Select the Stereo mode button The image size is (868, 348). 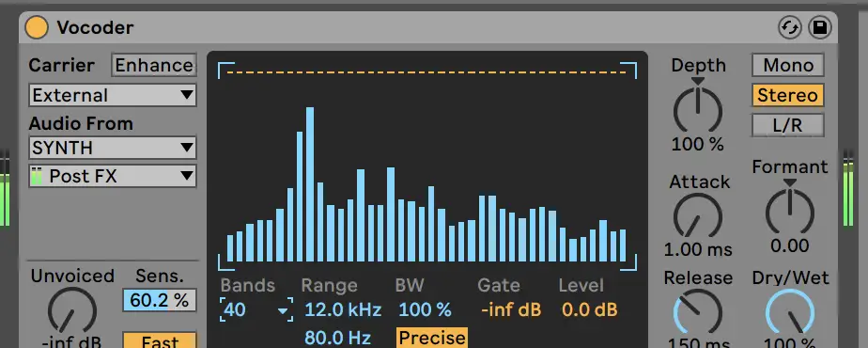coord(788,95)
